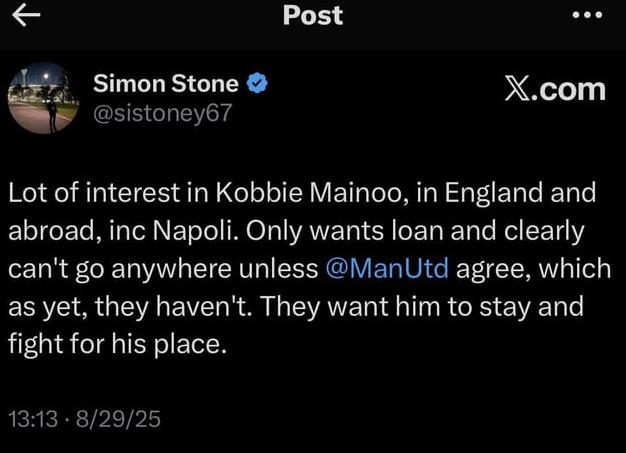Screen dimensions: 626x453
Task: Go back using the left arrow
Action: tap(27, 14)
